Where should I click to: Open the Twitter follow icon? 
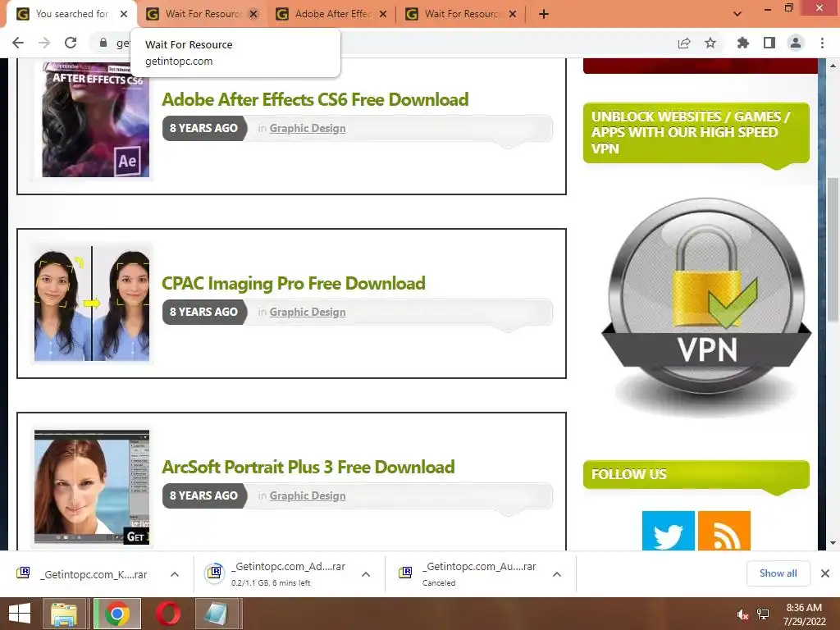(x=668, y=531)
